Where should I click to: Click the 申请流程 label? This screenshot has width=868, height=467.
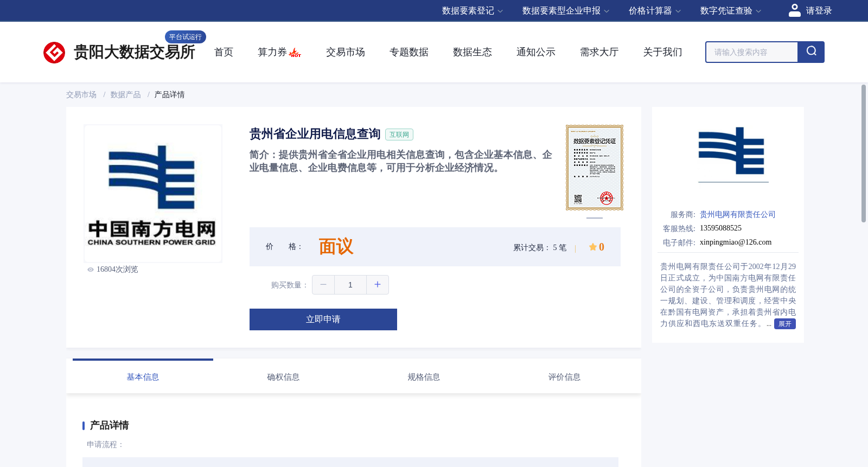click(x=105, y=445)
